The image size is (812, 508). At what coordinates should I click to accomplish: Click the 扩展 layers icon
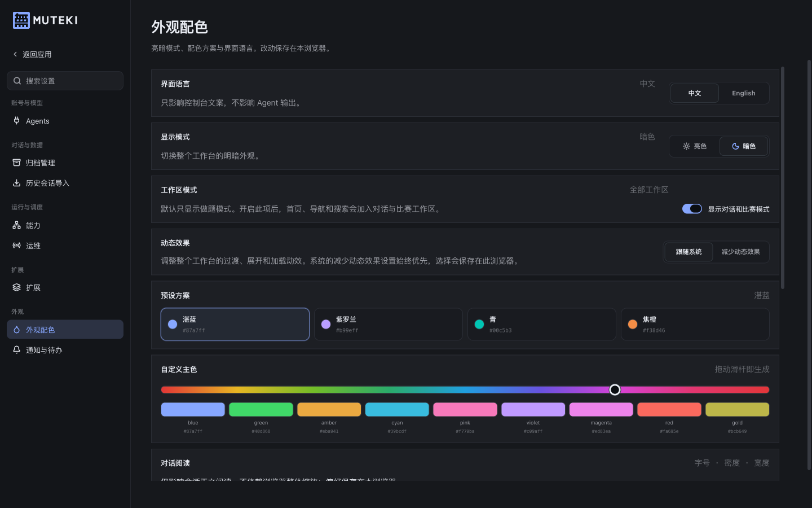(17, 287)
